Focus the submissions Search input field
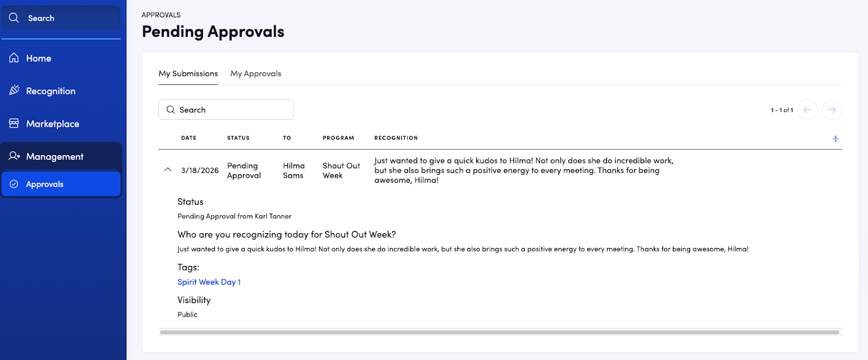This screenshot has height=360, width=868. click(233, 110)
